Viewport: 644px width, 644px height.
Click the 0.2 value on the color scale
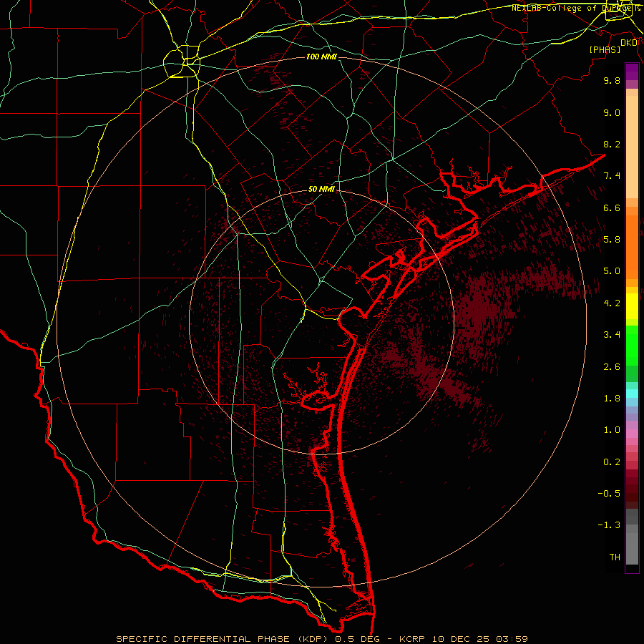612,462
